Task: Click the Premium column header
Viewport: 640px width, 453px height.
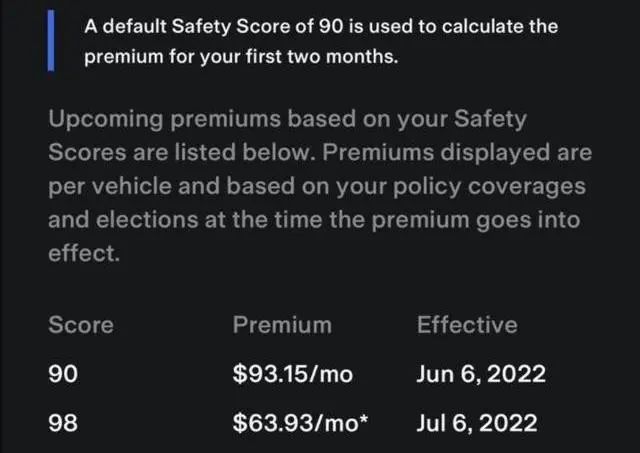Action: [282, 325]
